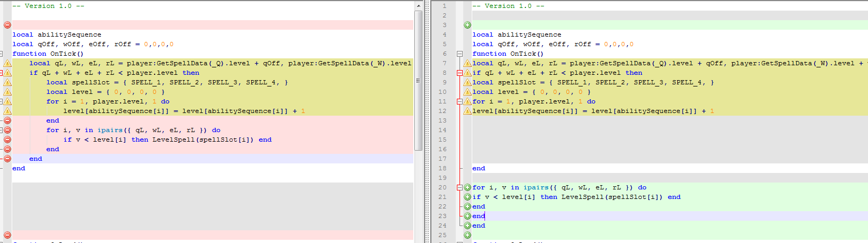868x243 pixels.
Task: Click the warning marker beside 'local qL, wL' in the left pane
Action: pyautogui.click(x=7, y=63)
